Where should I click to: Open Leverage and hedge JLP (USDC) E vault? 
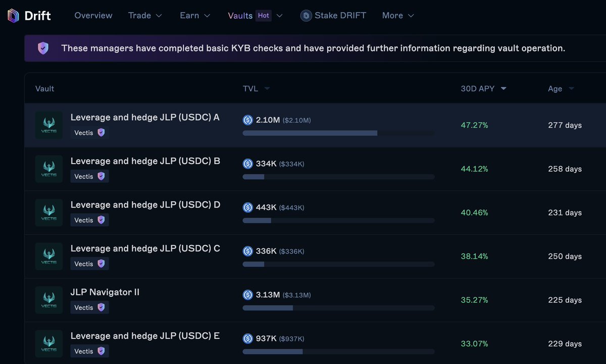(x=145, y=336)
